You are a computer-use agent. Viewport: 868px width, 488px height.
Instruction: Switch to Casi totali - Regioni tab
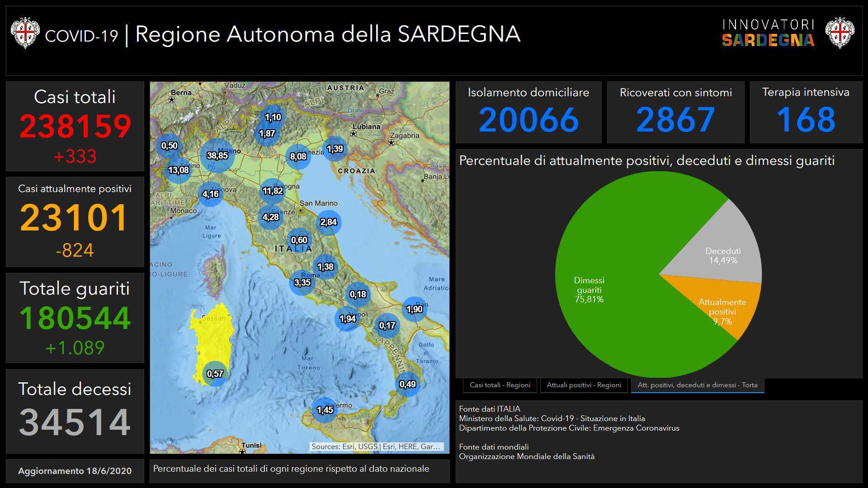pyautogui.click(x=500, y=385)
